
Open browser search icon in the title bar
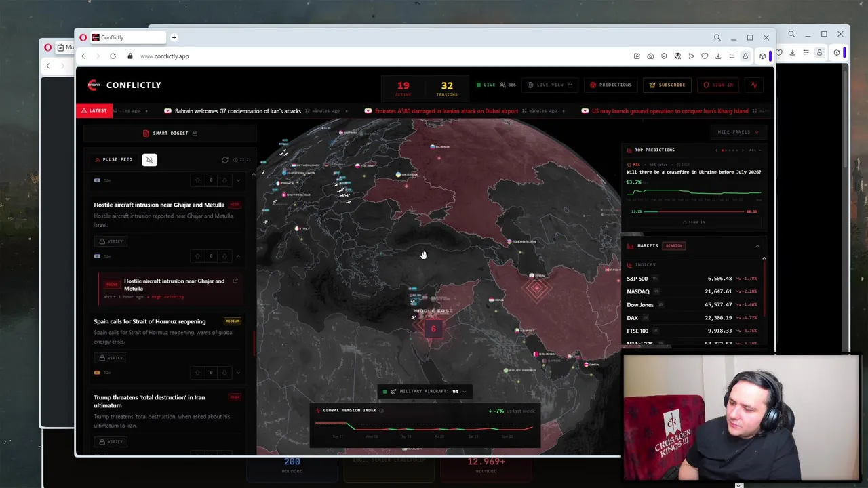click(x=717, y=37)
